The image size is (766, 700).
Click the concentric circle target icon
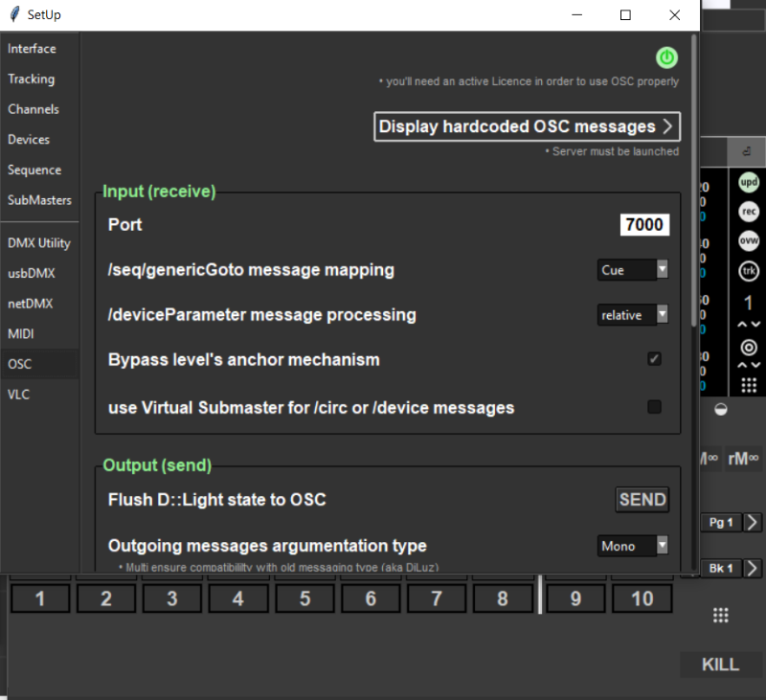(x=749, y=348)
